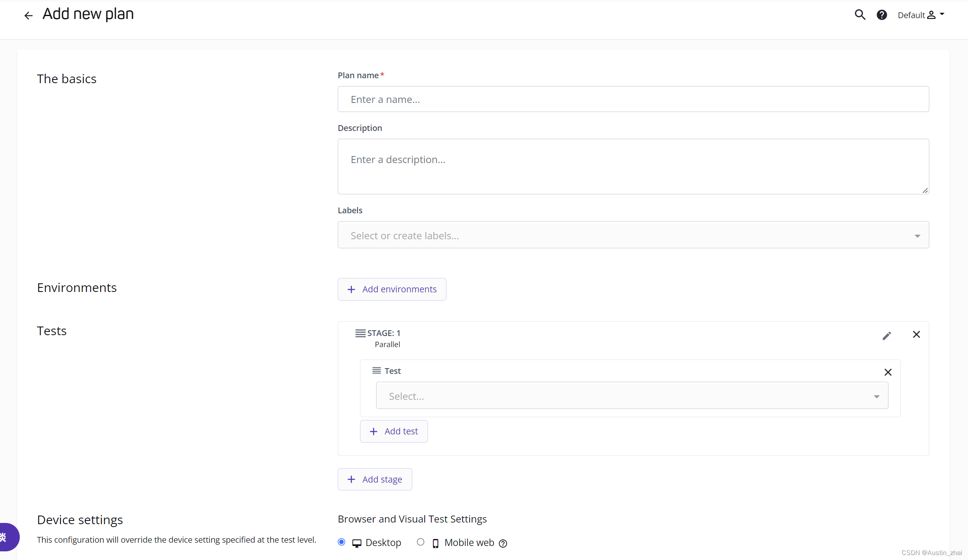Click the Description text area
Viewport: 968px width, 560px height.
pos(633,166)
